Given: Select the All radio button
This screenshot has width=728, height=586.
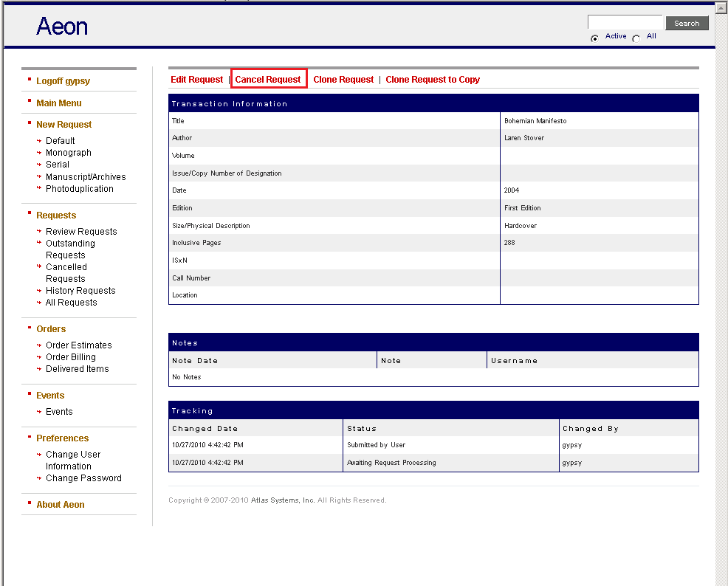Looking at the screenshot, I should (x=636, y=38).
